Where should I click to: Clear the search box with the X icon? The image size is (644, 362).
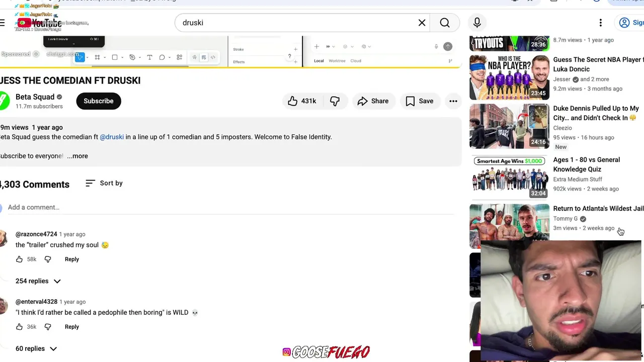point(422,23)
